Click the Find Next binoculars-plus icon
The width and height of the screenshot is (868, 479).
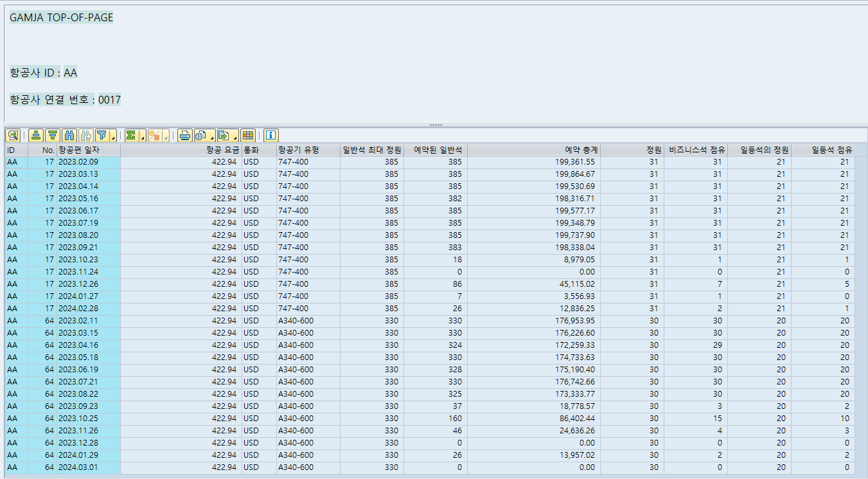86,135
